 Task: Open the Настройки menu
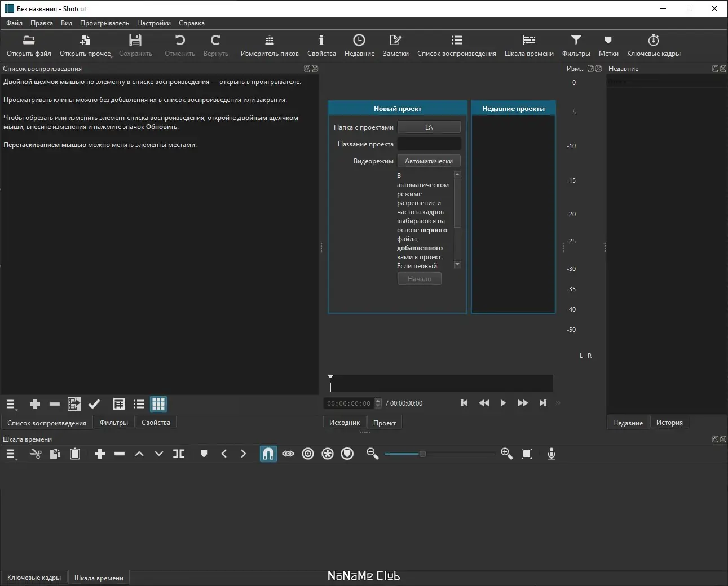point(154,23)
